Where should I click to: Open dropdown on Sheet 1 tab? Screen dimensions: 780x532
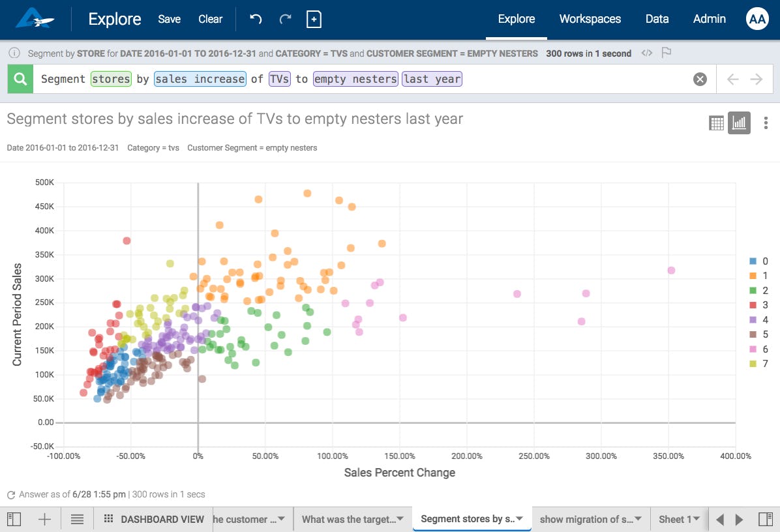click(x=697, y=518)
